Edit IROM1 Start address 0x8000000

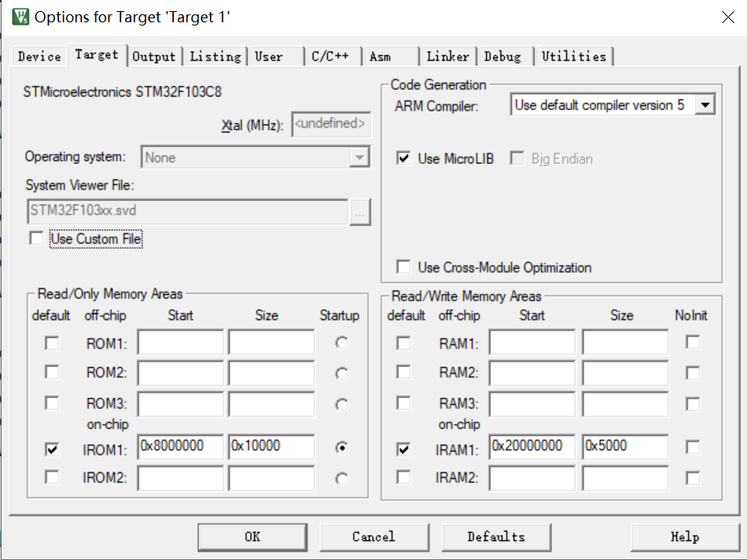click(180, 447)
